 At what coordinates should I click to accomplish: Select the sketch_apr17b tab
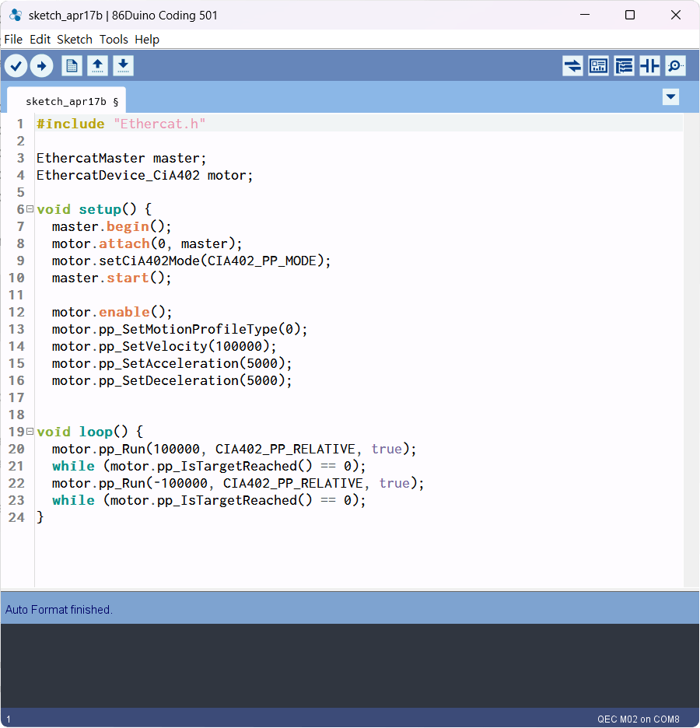pyautogui.click(x=66, y=101)
